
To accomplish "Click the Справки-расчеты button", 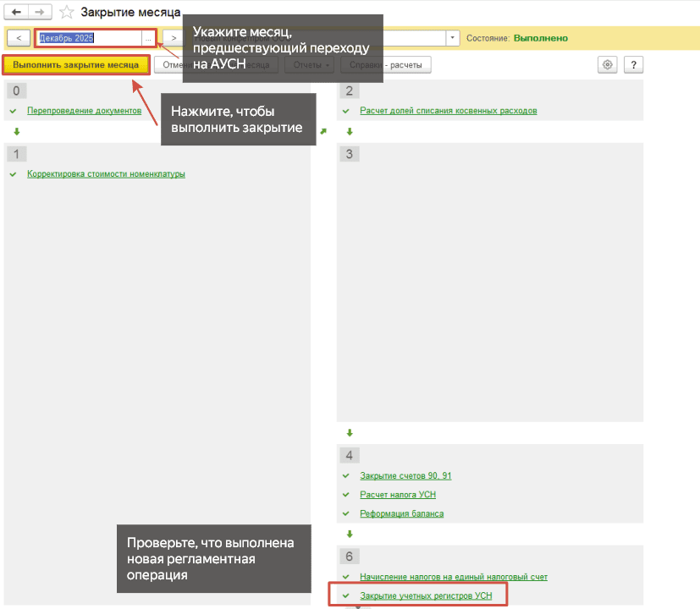I will pyautogui.click(x=386, y=64).
